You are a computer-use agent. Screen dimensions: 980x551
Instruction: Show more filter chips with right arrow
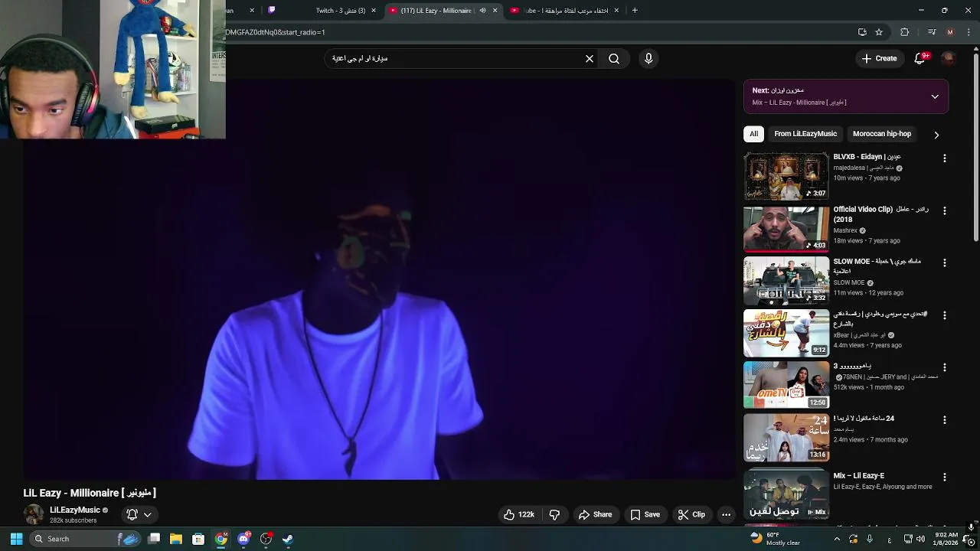tap(936, 135)
